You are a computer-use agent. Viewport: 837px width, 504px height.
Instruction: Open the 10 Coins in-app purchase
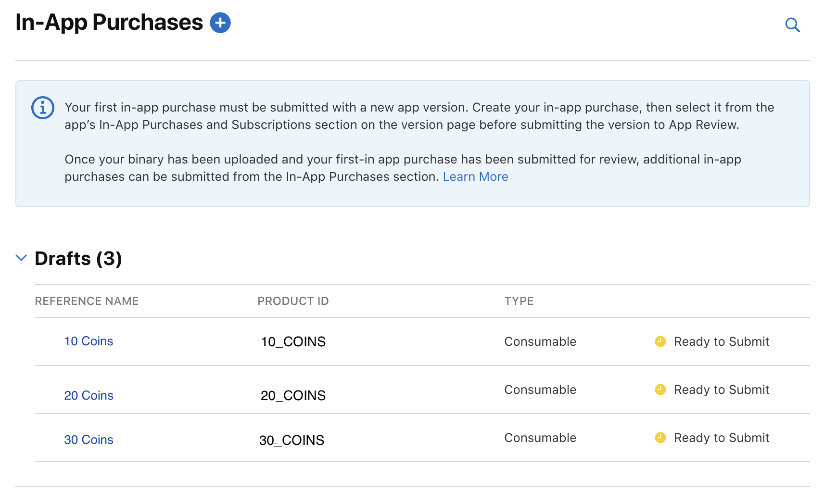click(89, 341)
